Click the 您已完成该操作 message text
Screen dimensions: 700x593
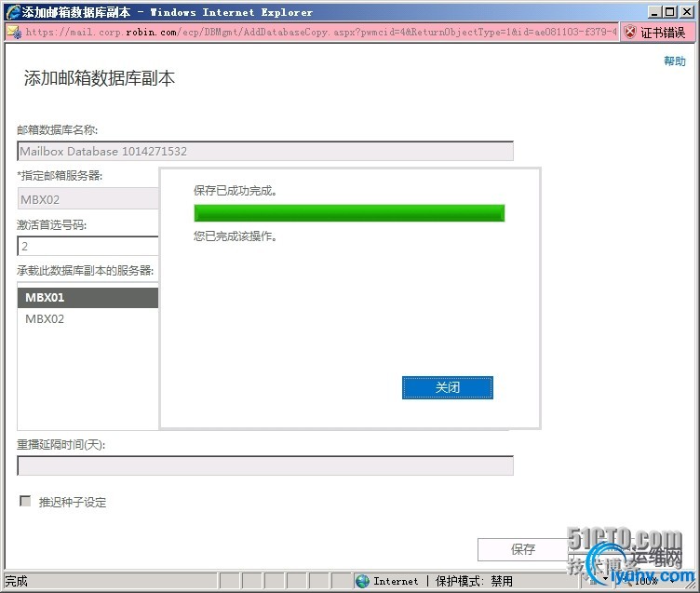(236, 236)
